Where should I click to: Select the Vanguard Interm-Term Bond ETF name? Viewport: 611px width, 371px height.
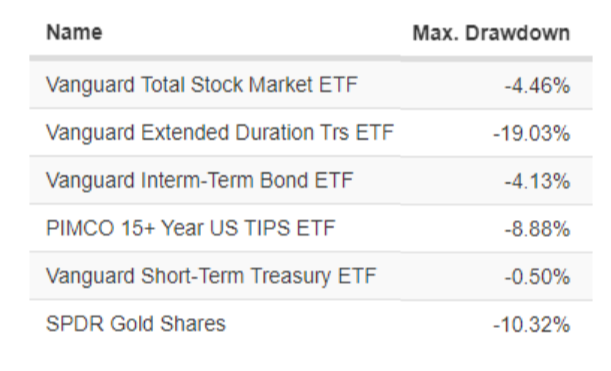point(200,180)
